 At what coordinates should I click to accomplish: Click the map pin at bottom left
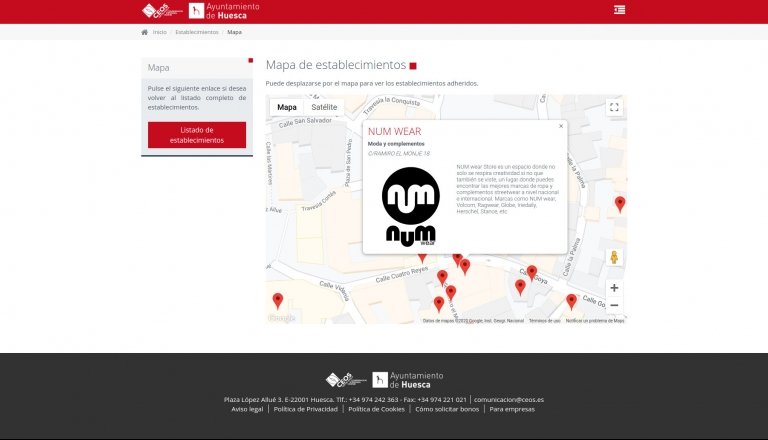[x=278, y=300]
